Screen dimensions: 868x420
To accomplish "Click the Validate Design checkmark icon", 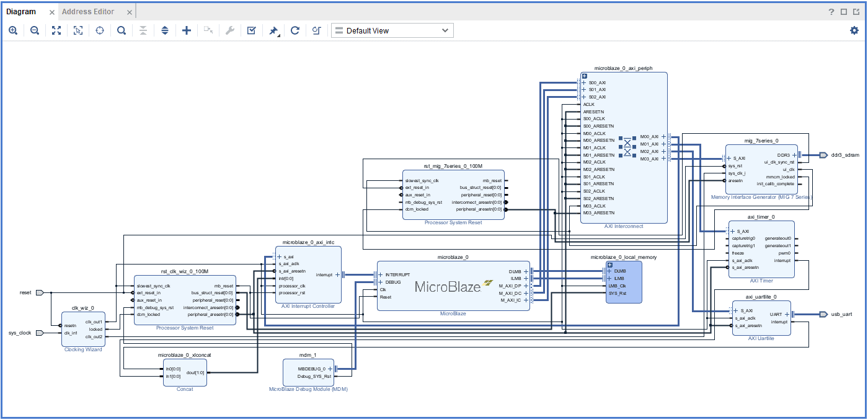I will (251, 30).
